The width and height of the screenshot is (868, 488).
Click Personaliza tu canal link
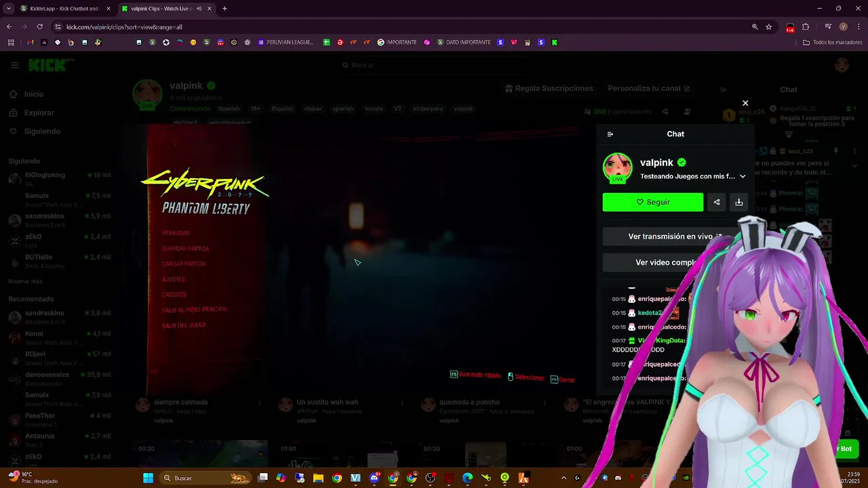coord(649,89)
